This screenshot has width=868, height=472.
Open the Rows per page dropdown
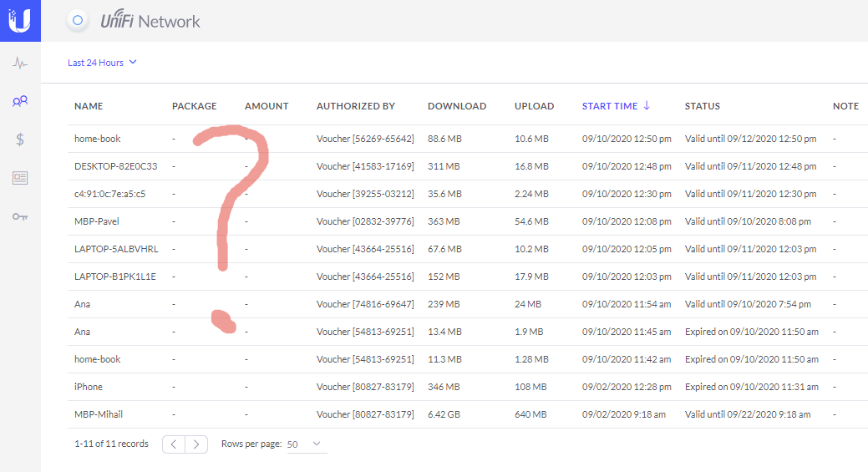(305, 444)
